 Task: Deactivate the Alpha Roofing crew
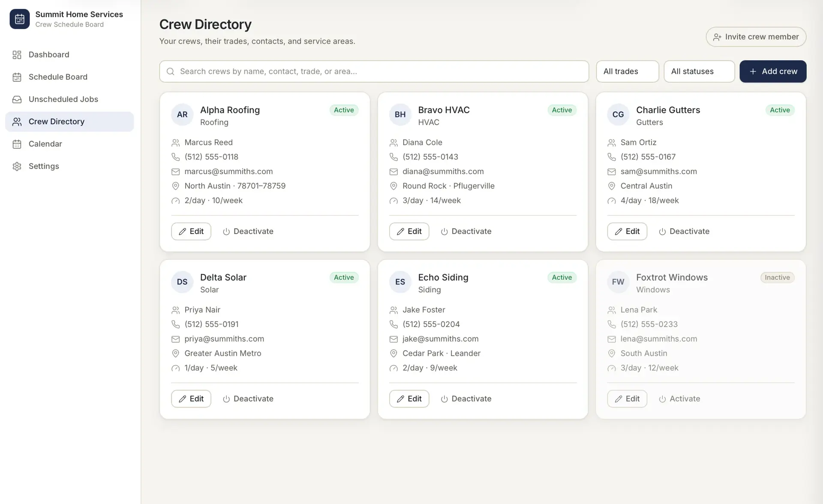[x=248, y=231]
